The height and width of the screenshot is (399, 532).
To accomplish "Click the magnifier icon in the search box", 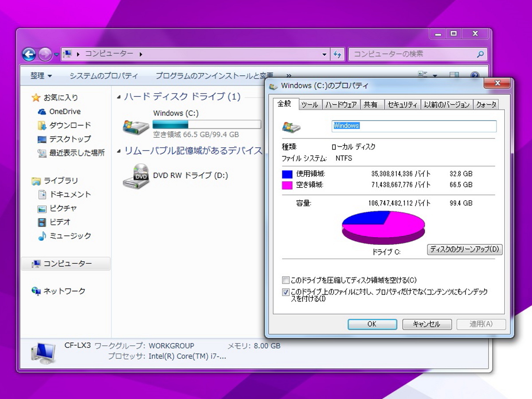I will pos(480,54).
